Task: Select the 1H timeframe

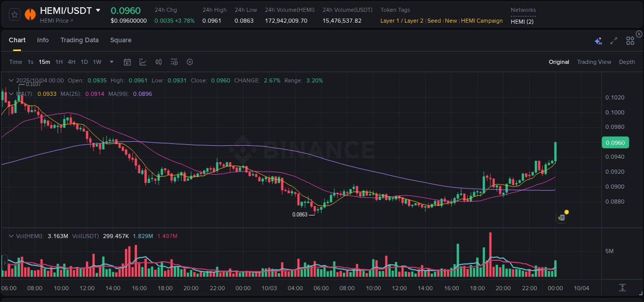Action: [59, 62]
